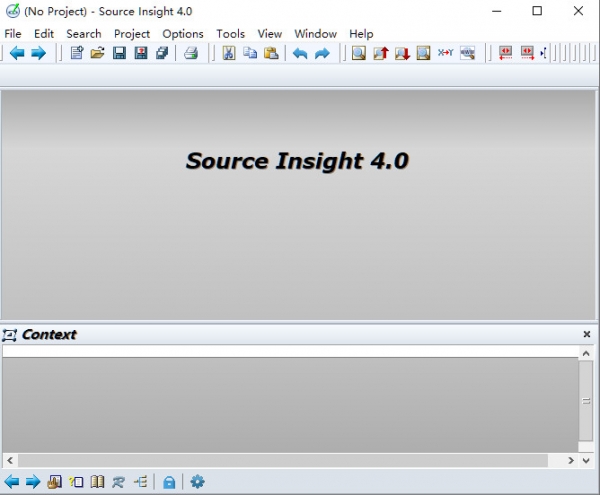The width and height of the screenshot is (600, 495).
Task: Copy selection with the Copy icon
Action: (x=250, y=53)
